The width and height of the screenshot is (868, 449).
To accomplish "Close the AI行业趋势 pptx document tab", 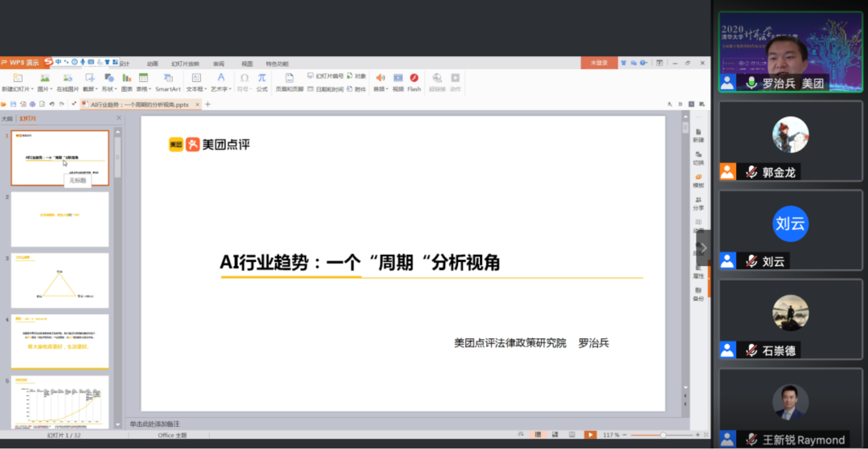I will [197, 105].
